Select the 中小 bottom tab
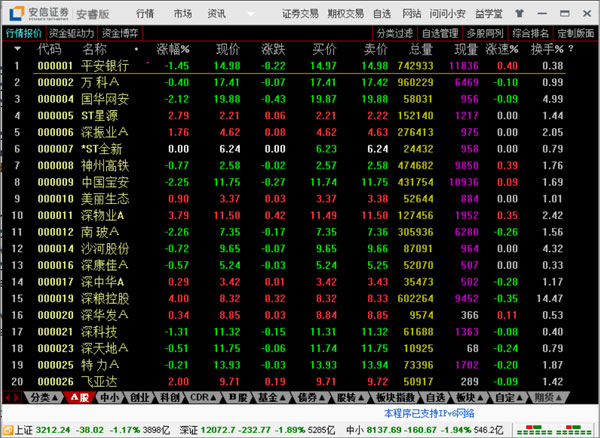This screenshot has width=600, height=438. click(110, 397)
